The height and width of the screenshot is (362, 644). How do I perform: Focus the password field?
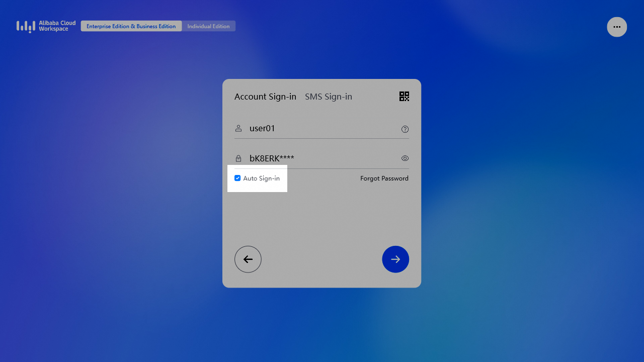[x=322, y=158]
